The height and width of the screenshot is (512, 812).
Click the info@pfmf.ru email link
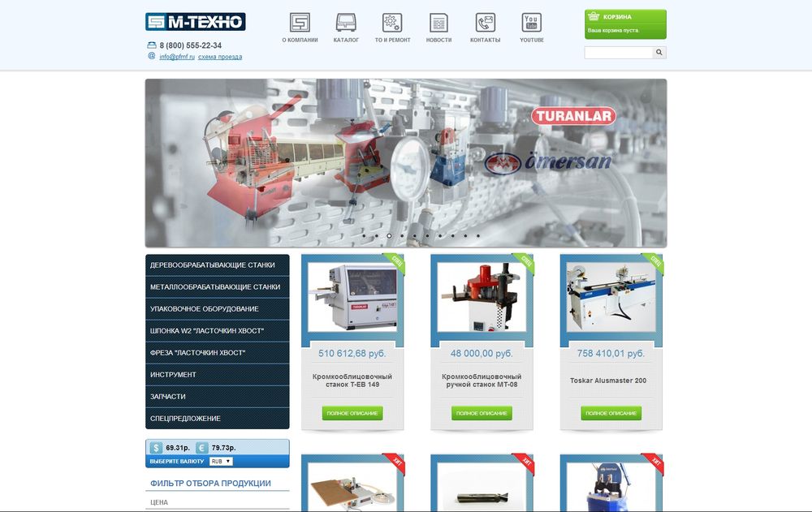pyautogui.click(x=177, y=57)
